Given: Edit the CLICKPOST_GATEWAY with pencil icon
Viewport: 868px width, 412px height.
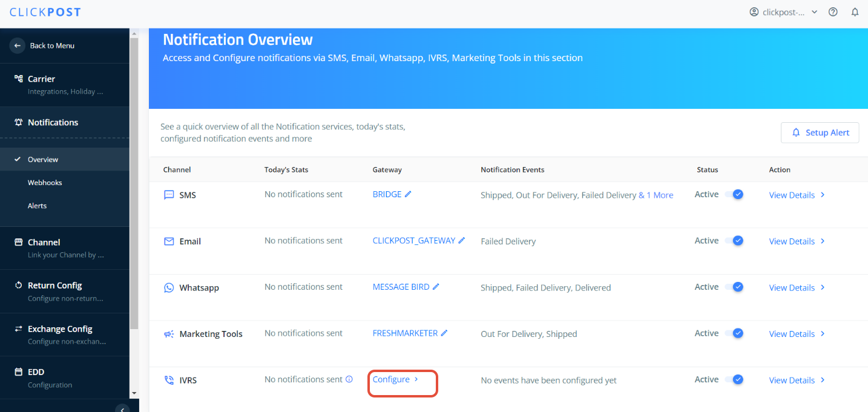Looking at the screenshot, I should [461, 240].
